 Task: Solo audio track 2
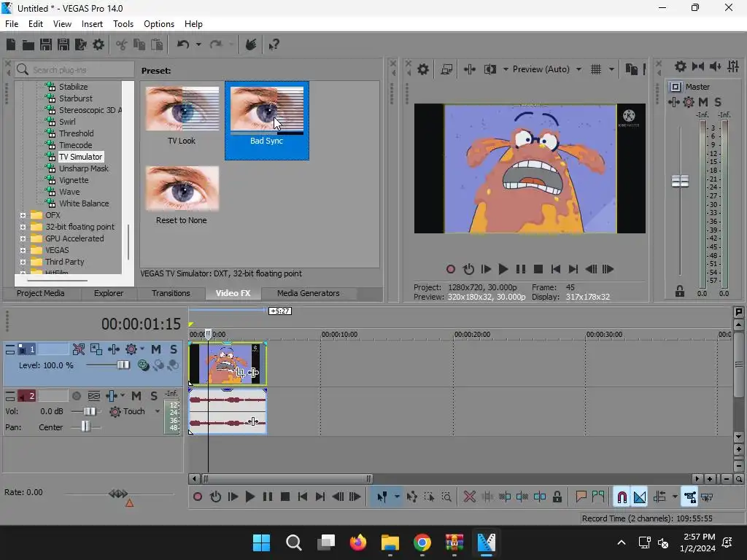point(154,396)
